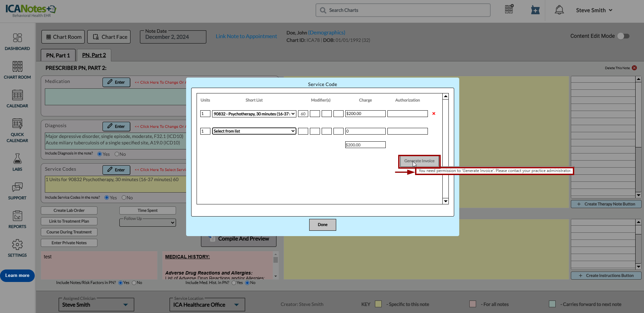The image size is (644, 313).
Task: Click the Search Charts field
Action: pos(403,10)
